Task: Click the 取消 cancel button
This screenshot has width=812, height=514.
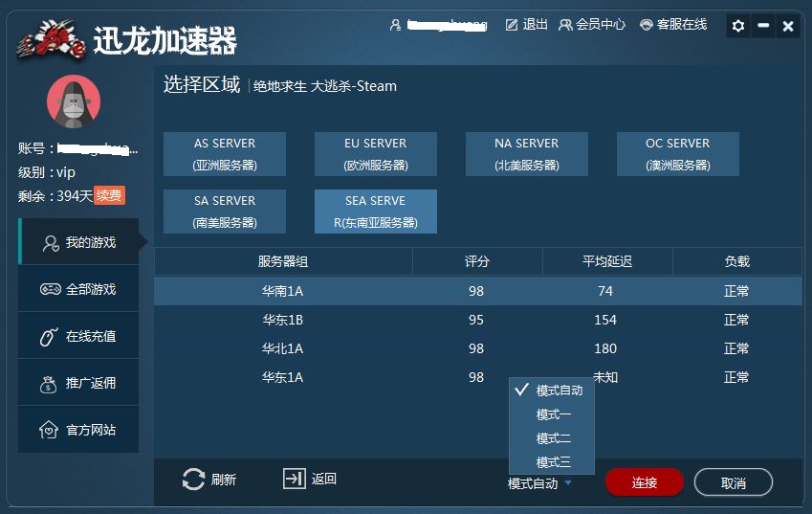Action: 734,482
